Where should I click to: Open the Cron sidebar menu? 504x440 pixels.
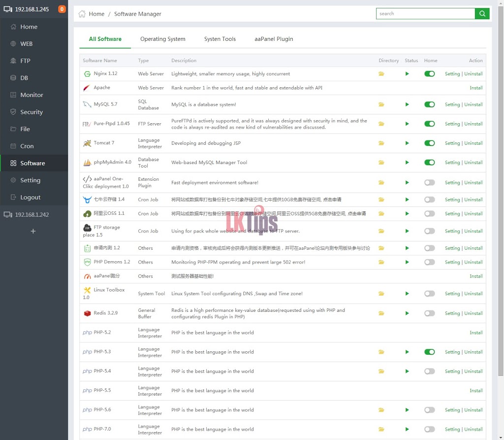click(x=34, y=146)
